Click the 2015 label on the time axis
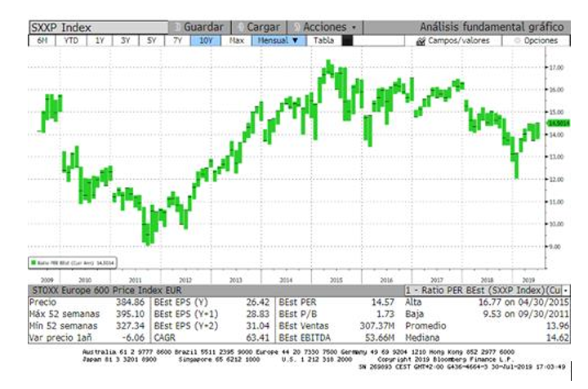 pos(336,280)
